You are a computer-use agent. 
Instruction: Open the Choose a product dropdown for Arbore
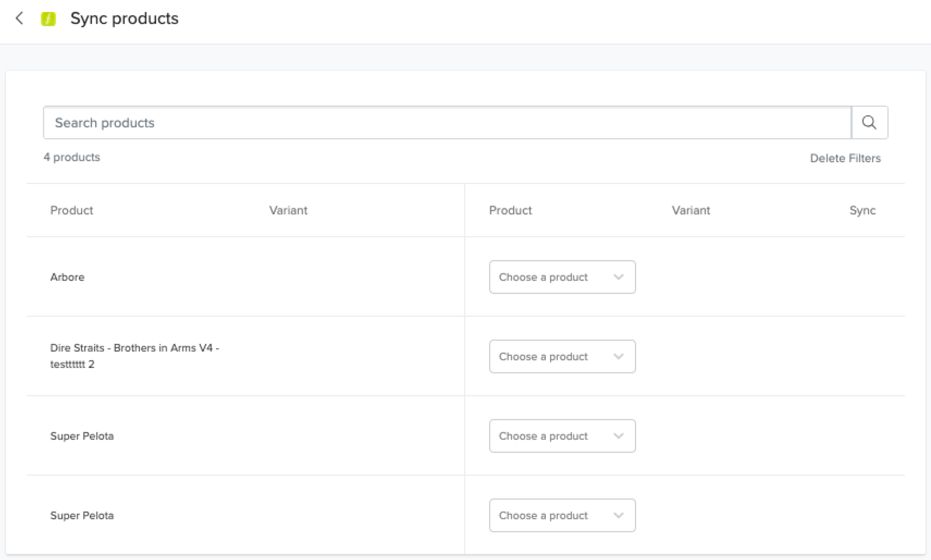pyautogui.click(x=562, y=277)
